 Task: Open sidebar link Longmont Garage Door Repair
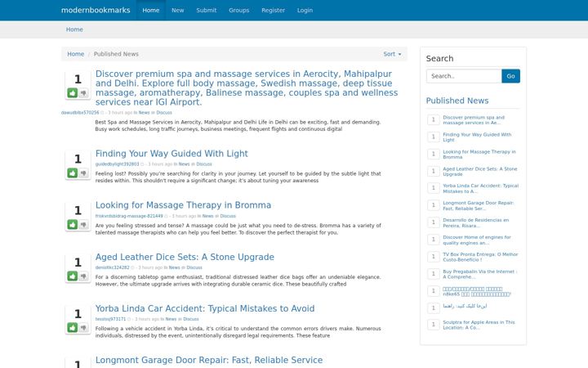click(478, 206)
